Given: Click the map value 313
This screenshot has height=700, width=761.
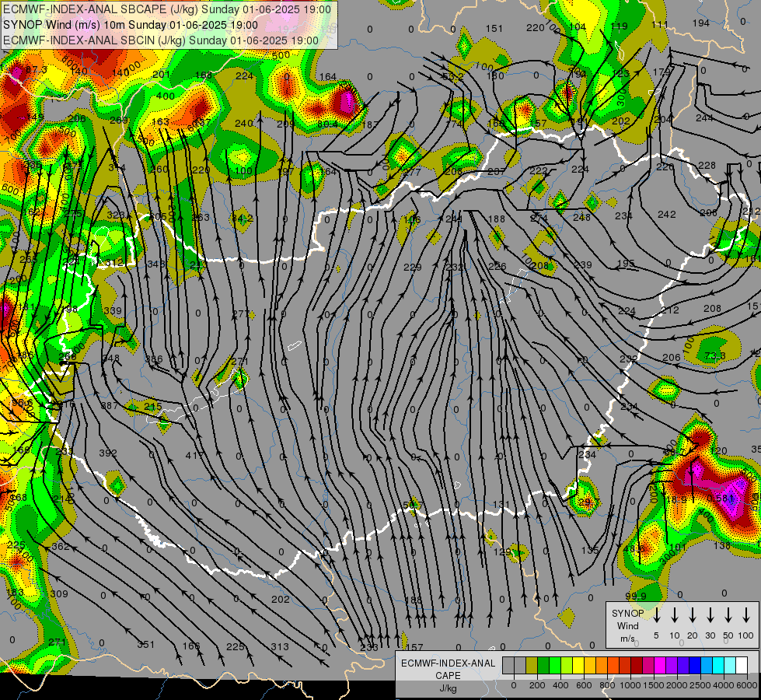Looking at the screenshot, I should click(280, 646).
